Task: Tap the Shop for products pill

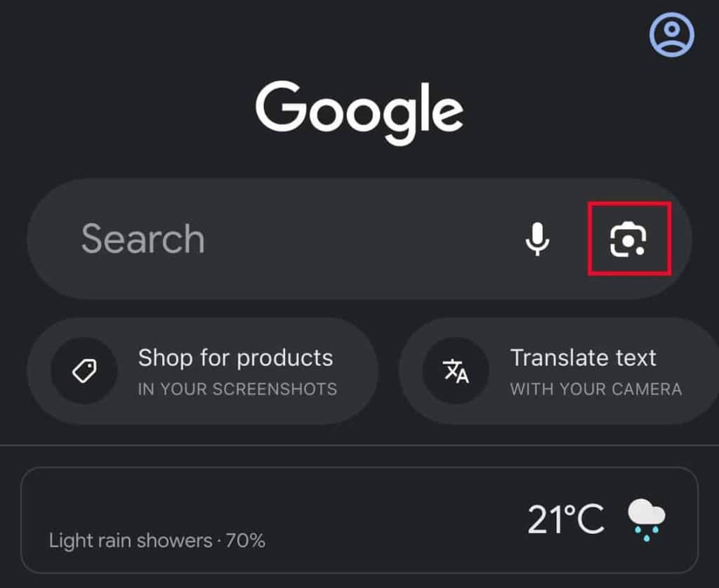Action: (x=204, y=369)
